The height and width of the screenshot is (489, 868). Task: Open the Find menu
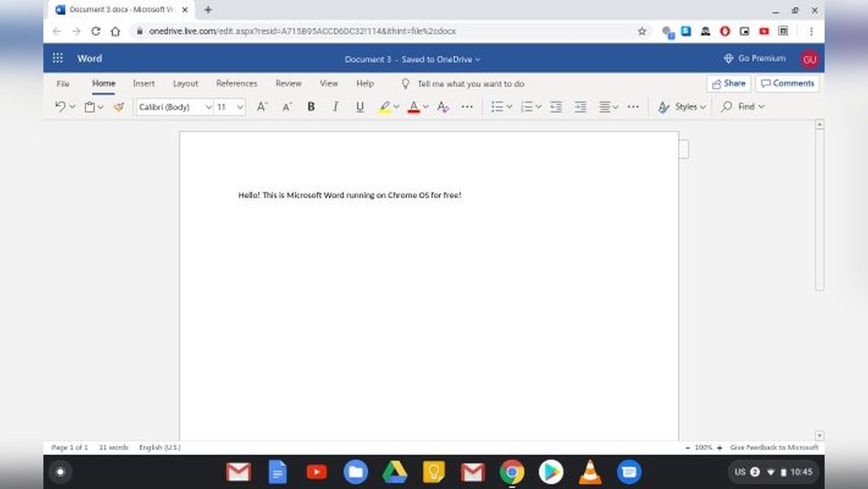point(743,106)
